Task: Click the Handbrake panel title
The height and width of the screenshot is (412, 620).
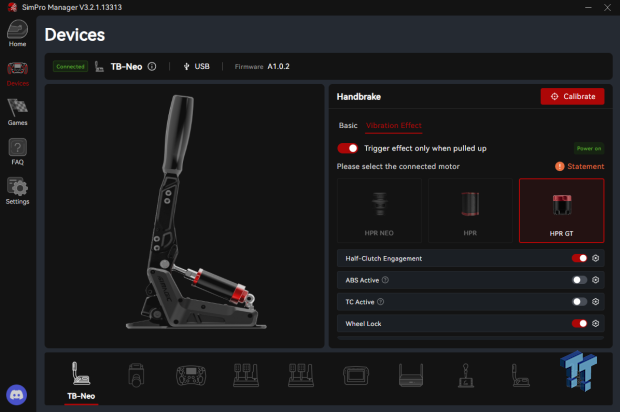Action: (x=359, y=96)
